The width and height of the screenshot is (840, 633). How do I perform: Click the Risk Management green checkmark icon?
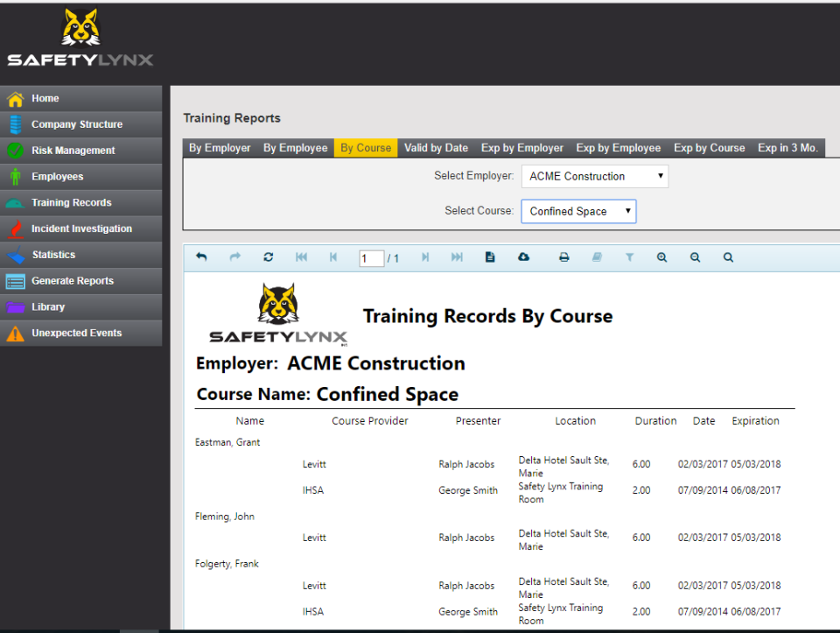[x=16, y=151]
